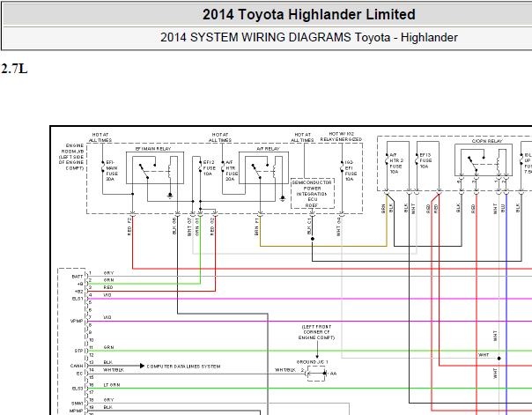The image size is (532, 415).
Task: Click ground symbol under EFI MAIN RELAY
Action: (x=170, y=196)
